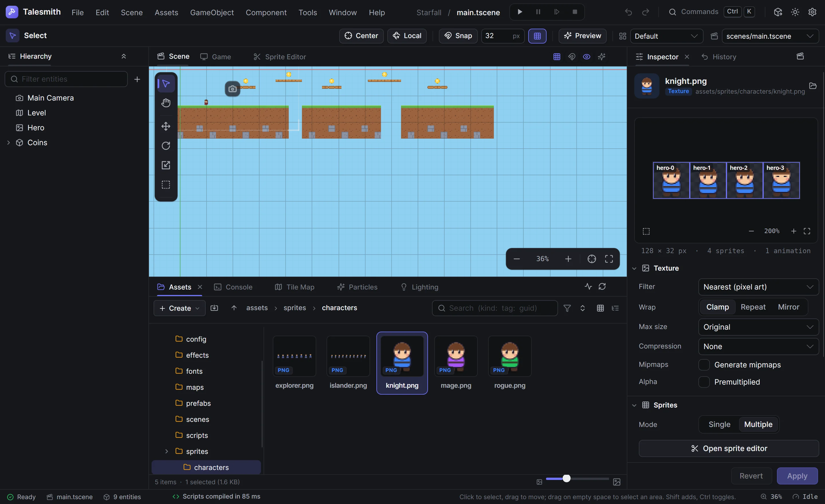Open the GameObject menu
The width and height of the screenshot is (825, 504).
(212, 12)
